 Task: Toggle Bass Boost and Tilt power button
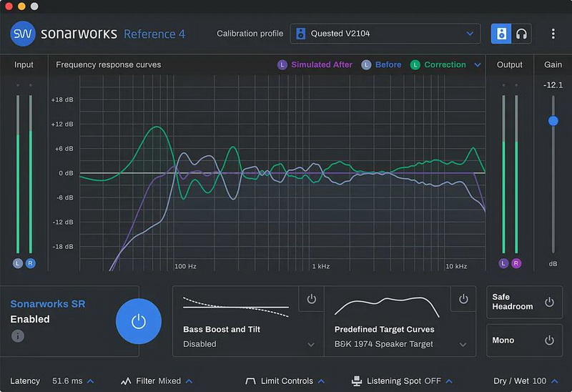click(311, 299)
